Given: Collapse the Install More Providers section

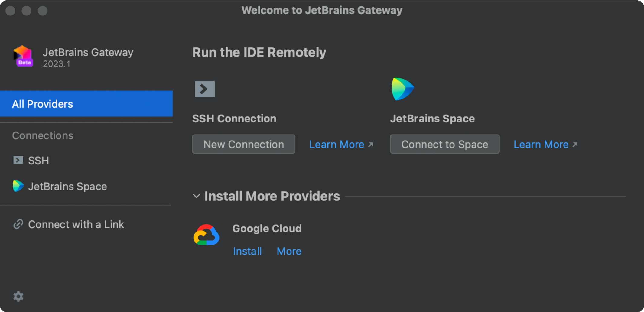Looking at the screenshot, I should point(197,196).
